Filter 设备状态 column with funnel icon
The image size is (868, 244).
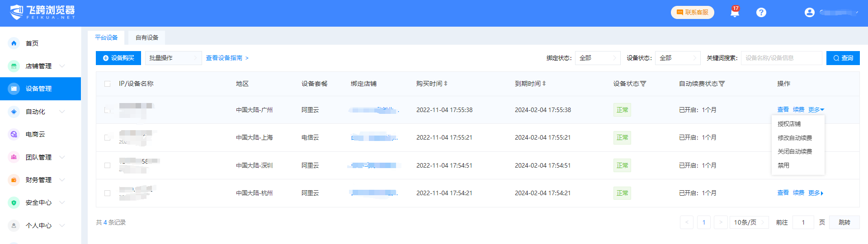(643, 84)
